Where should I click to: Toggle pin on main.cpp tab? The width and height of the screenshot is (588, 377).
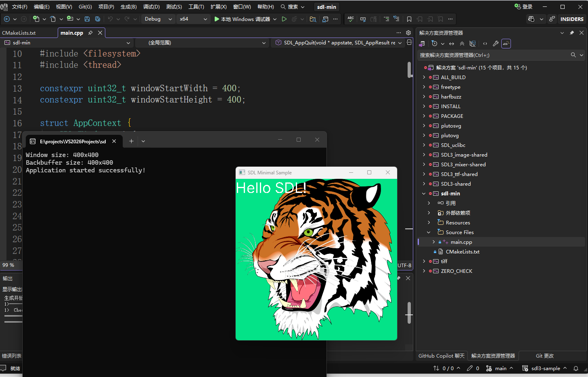[x=90, y=33]
